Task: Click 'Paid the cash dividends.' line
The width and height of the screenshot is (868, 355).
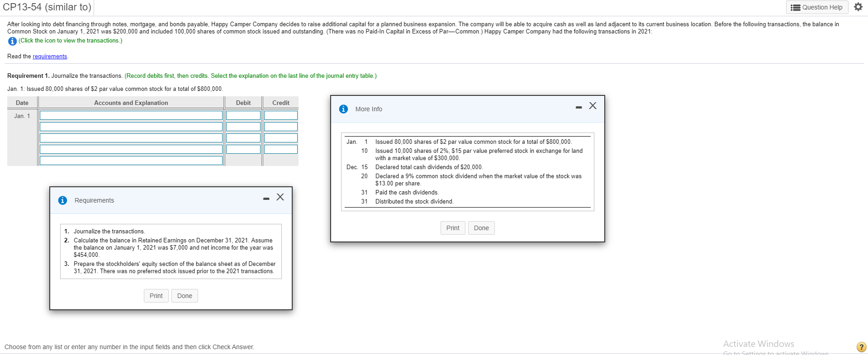Action: point(407,193)
